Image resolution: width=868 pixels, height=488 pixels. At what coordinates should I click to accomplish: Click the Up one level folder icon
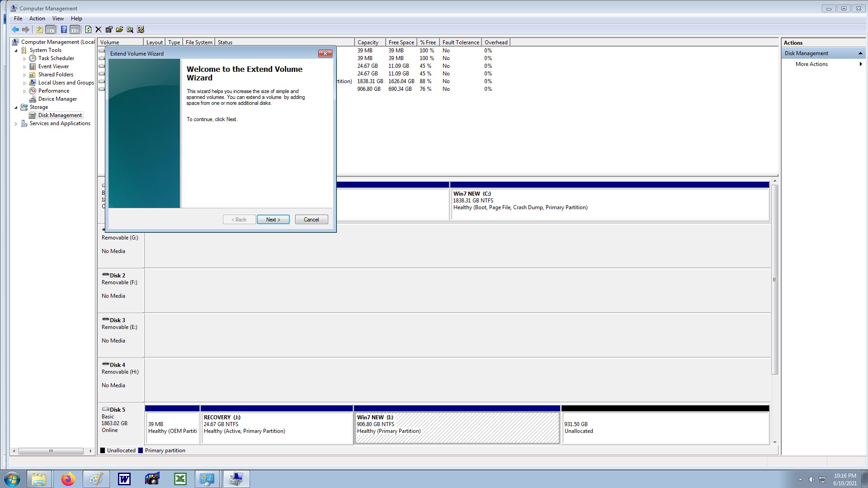[x=40, y=30]
